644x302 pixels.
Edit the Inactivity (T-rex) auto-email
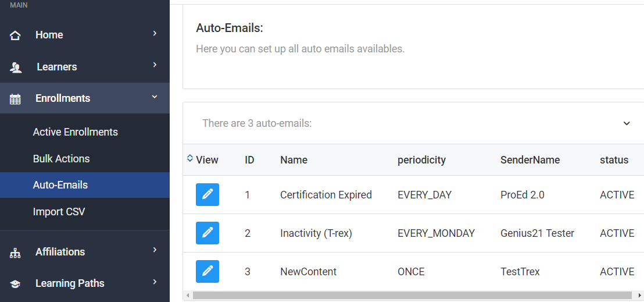[207, 233]
